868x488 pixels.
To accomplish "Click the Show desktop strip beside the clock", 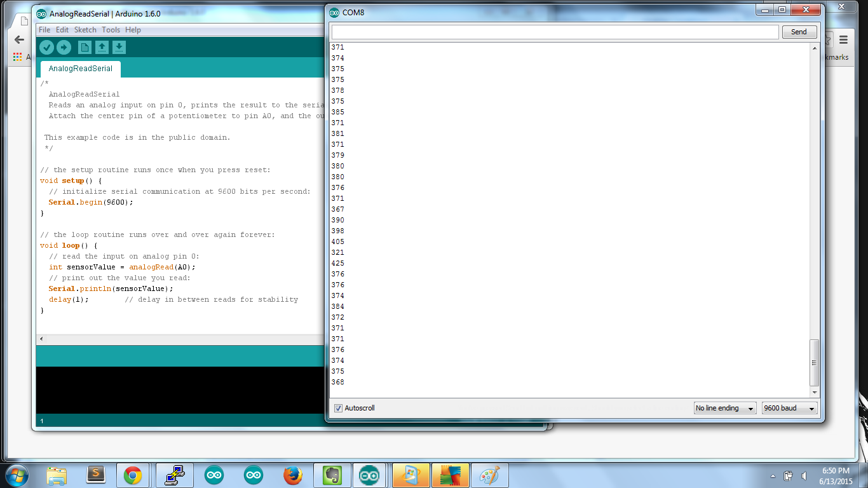I will tap(864, 475).
